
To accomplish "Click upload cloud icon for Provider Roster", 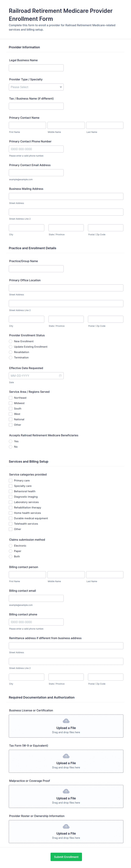I will coord(66,826).
